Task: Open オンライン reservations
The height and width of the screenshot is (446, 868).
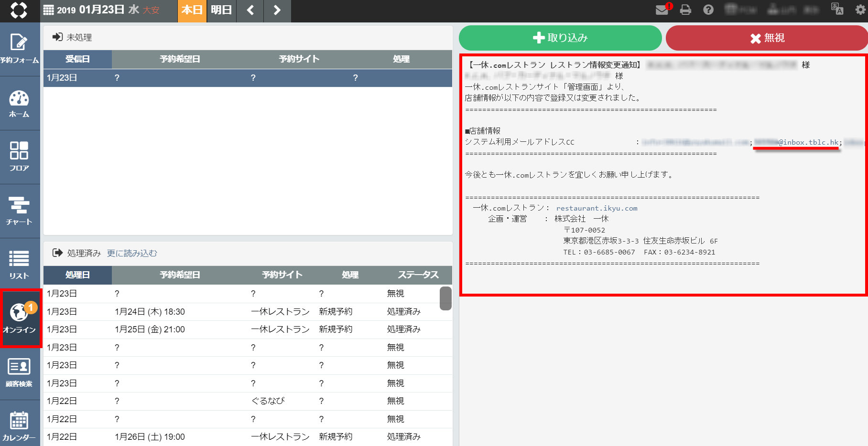Action: coord(20,319)
